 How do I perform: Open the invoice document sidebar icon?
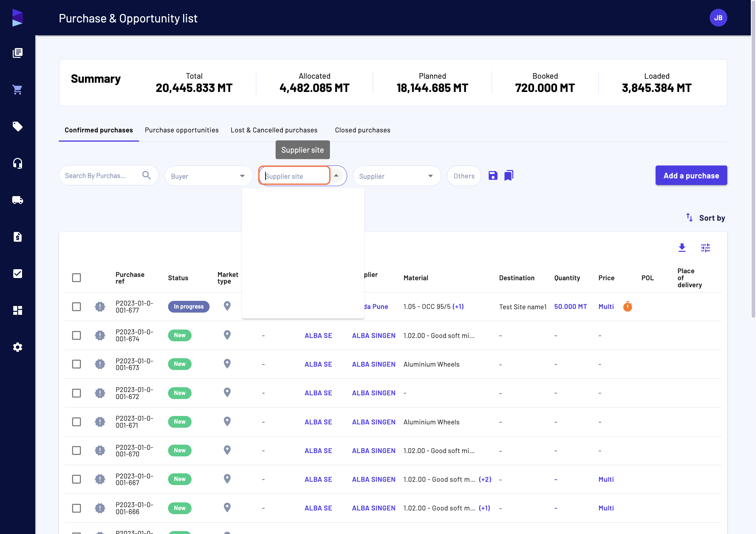coord(18,237)
